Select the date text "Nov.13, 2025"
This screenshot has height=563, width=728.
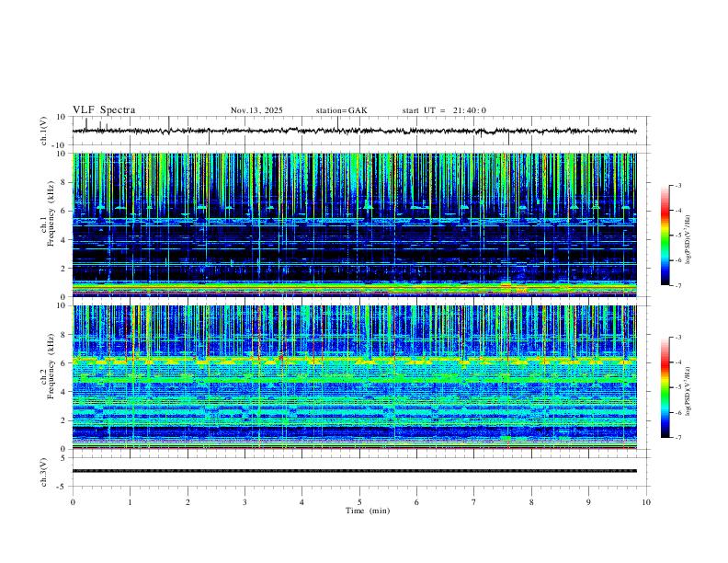256,110
